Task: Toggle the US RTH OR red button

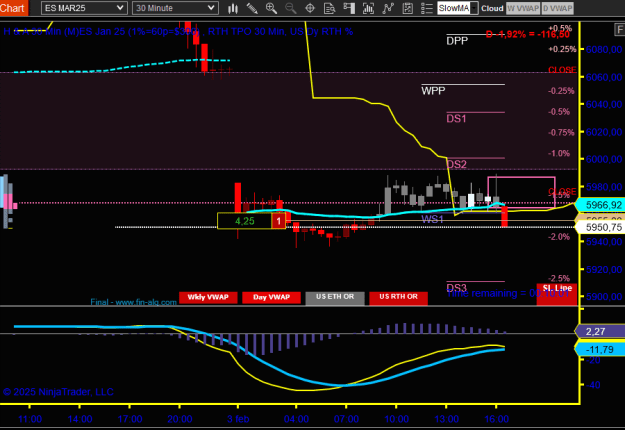Action: tap(398, 297)
